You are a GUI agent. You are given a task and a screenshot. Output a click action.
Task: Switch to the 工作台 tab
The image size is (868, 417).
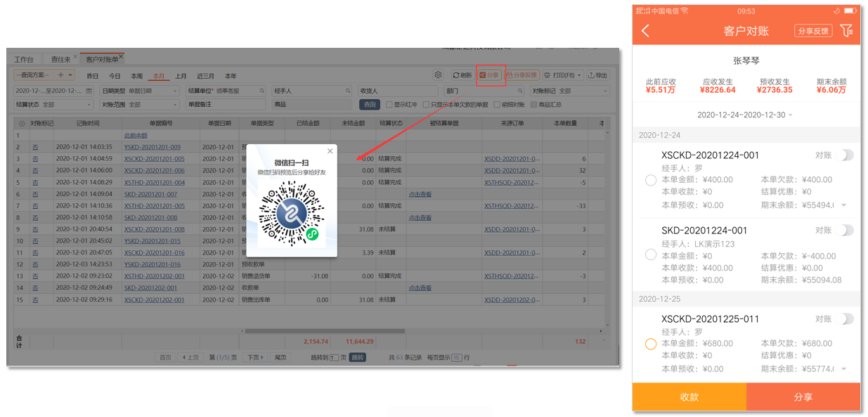pos(24,60)
